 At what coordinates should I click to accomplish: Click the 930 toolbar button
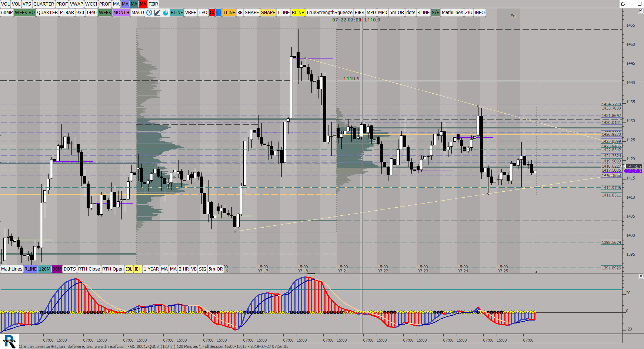tap(80, 13)
